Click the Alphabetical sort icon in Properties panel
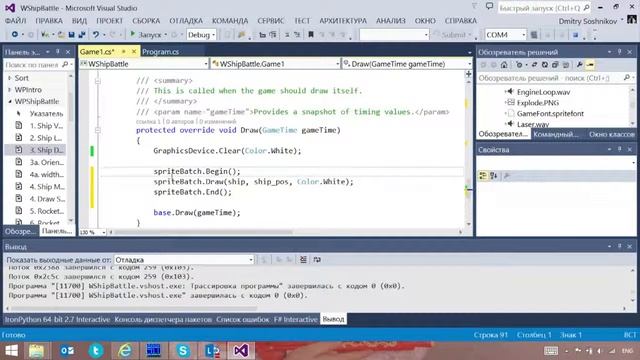This screenshot has height=360, width=640. (493, 176)
